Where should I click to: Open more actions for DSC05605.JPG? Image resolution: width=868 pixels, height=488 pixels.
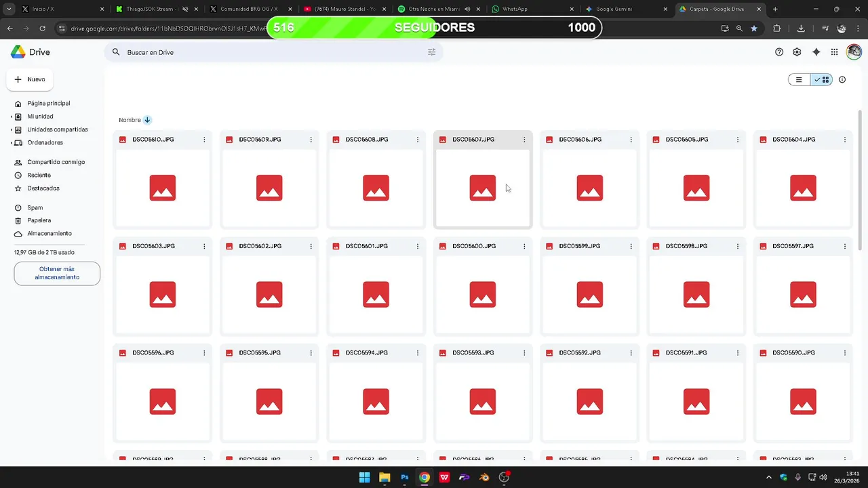pyautogui.click(x=738, y=140)
